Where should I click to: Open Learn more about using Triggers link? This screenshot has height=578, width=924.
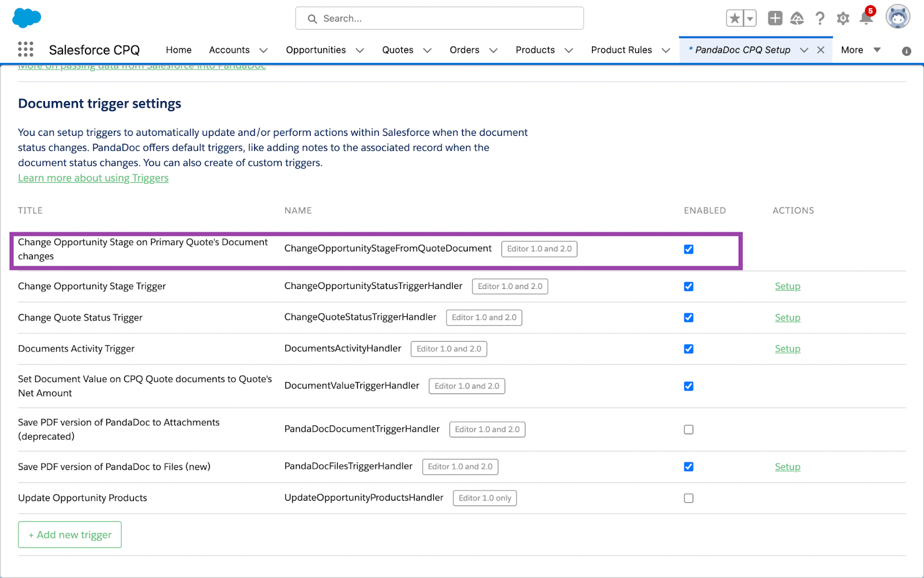pyautogui.click(x=93, y=178)
